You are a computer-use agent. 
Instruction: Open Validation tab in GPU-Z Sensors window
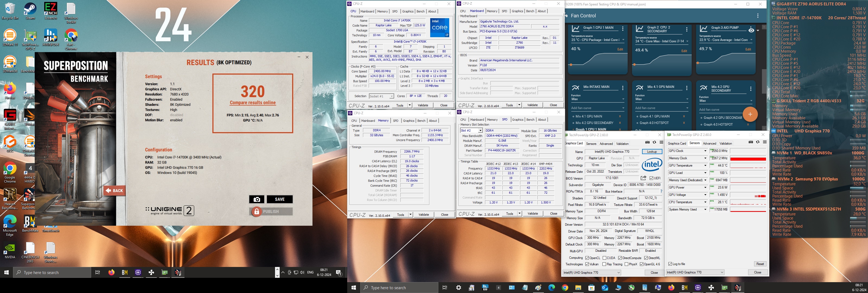pyautogui.click(x=726, y=143)
